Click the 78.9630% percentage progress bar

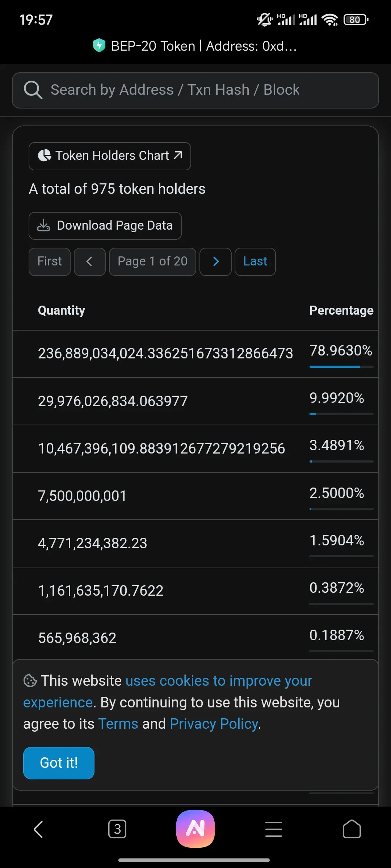click(x=341, y=367)
